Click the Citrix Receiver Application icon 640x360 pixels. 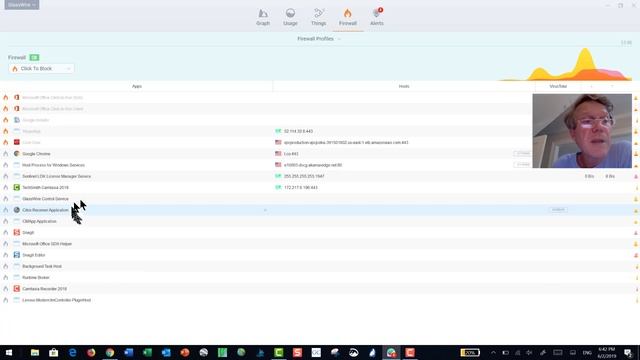click(17, 210)
